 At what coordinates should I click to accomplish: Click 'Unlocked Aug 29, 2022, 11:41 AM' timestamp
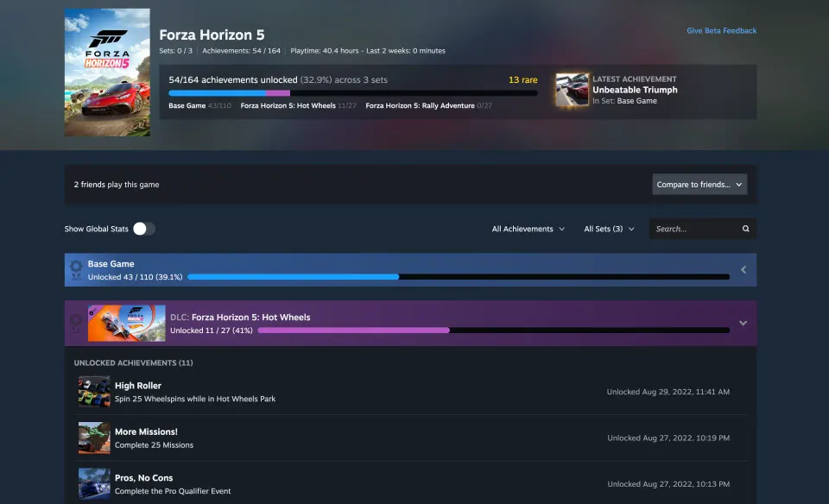click(668, 392)
